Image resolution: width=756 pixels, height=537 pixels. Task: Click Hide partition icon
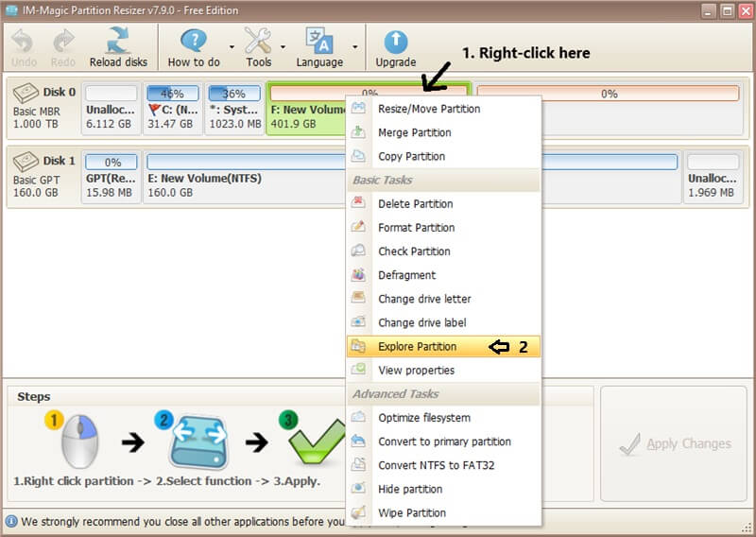(x=358, y=488)
